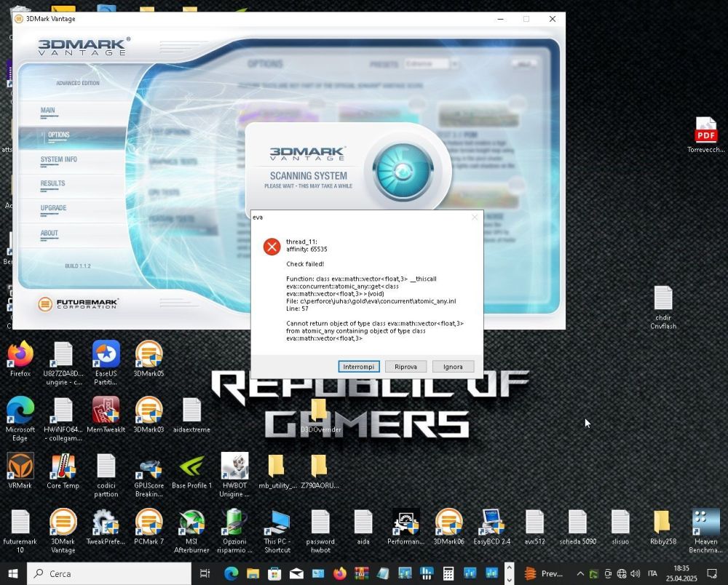Select the Rbby258 folder on the desktop

tap(663, 527)
